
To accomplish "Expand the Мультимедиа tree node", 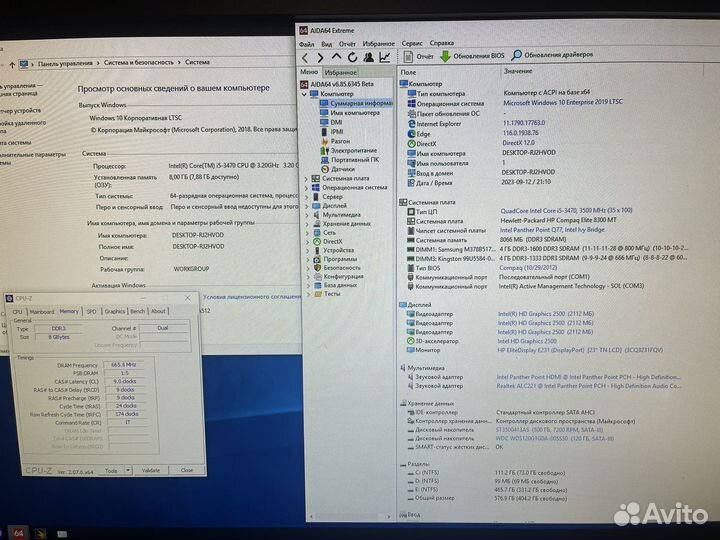I will [x=307, y=215].
